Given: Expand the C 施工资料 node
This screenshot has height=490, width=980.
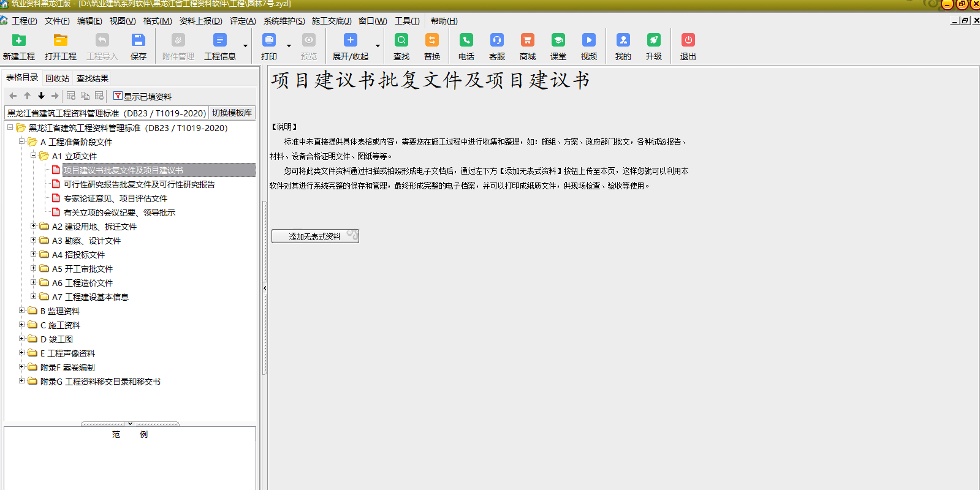Looking at the screenshot, I should pyautogui.click(x=22, y=325).
